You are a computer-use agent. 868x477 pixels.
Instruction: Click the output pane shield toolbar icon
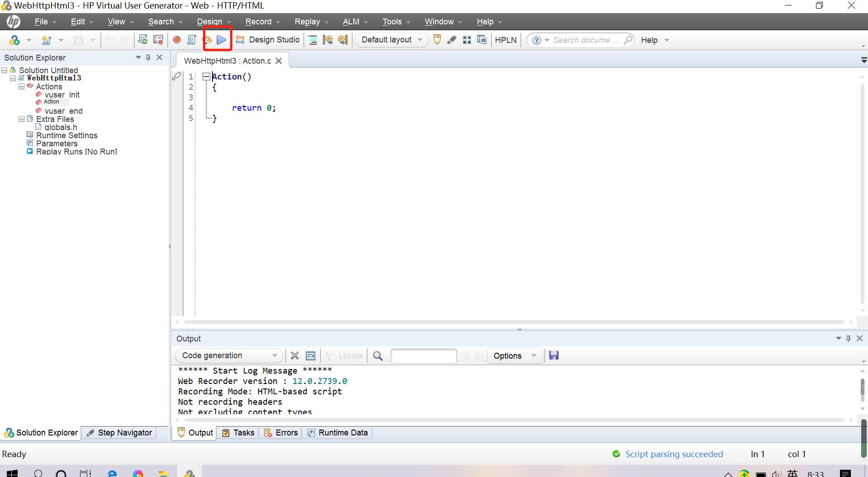tap(437, 40)
